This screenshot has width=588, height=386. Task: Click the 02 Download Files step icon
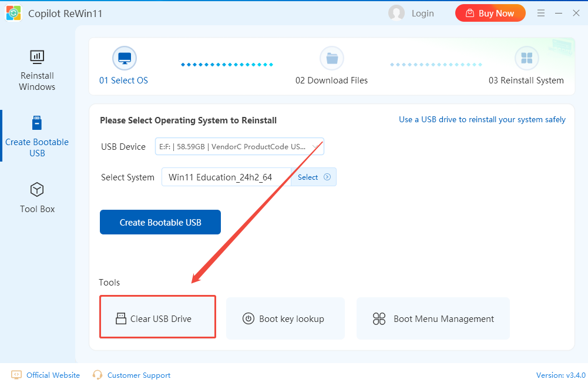[332, 59]
